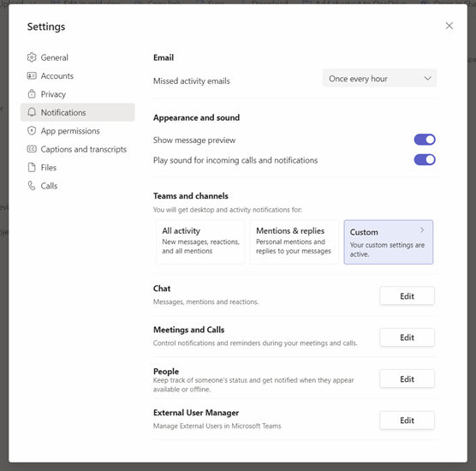Edit People notification settings
This screenshot has height=471, width=476.
click(x=407, y=379)
